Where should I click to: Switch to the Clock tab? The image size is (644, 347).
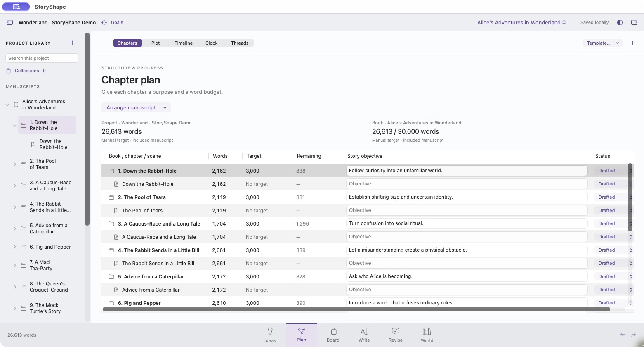tap(212, 43)
